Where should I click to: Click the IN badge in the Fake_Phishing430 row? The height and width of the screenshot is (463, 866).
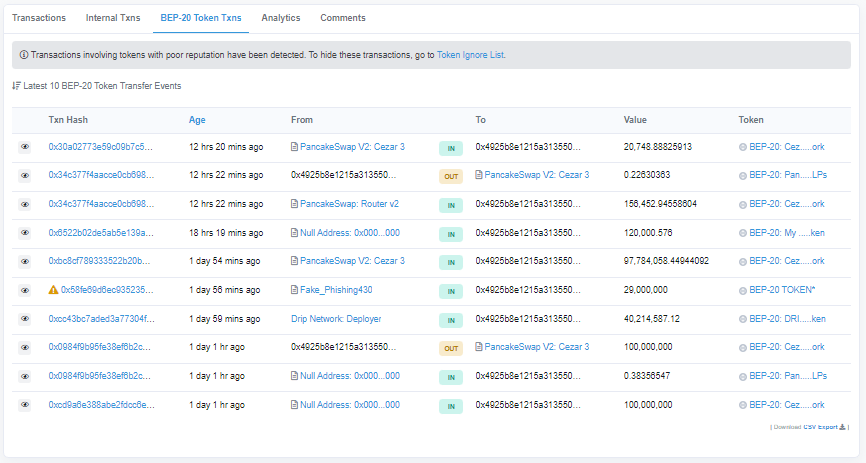tap(451, 291)
